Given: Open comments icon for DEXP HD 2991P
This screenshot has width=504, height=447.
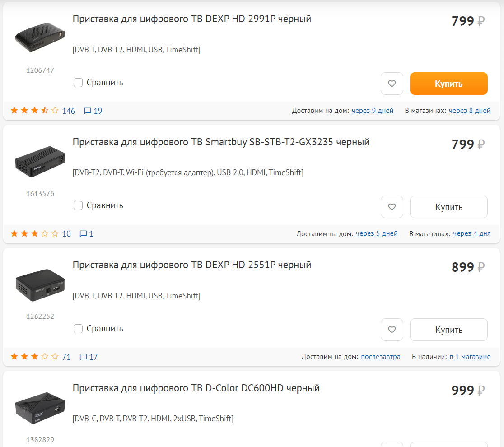Looking at the screenshot, I should coord(88,111).
